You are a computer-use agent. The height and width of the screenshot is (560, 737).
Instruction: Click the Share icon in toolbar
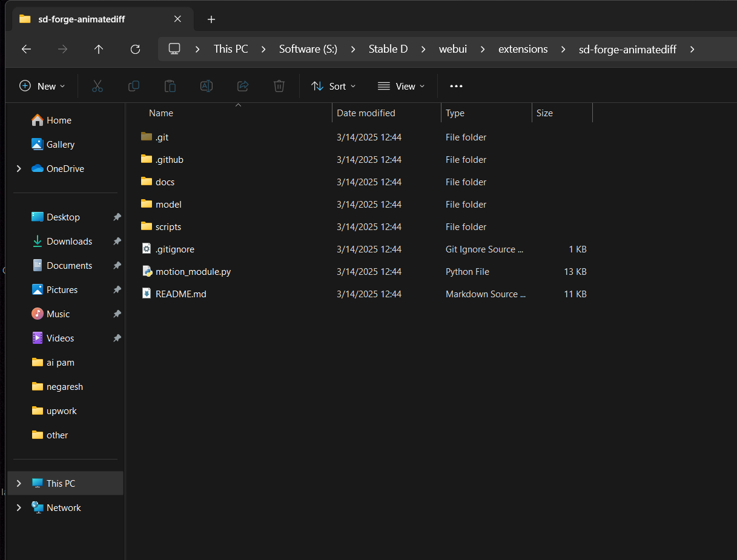(x=243, y=86)
